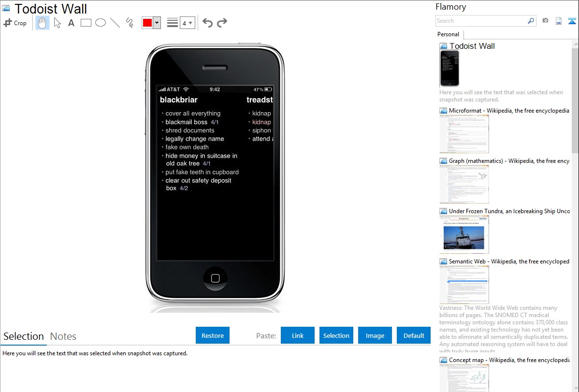Open the color picker dropdown arrow

(157, 23)
